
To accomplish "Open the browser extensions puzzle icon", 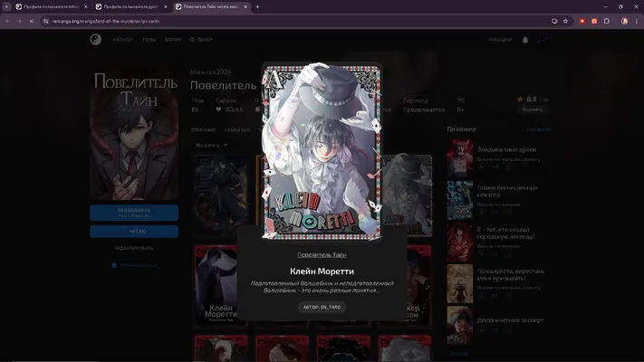I will click(x=607, y=21).
